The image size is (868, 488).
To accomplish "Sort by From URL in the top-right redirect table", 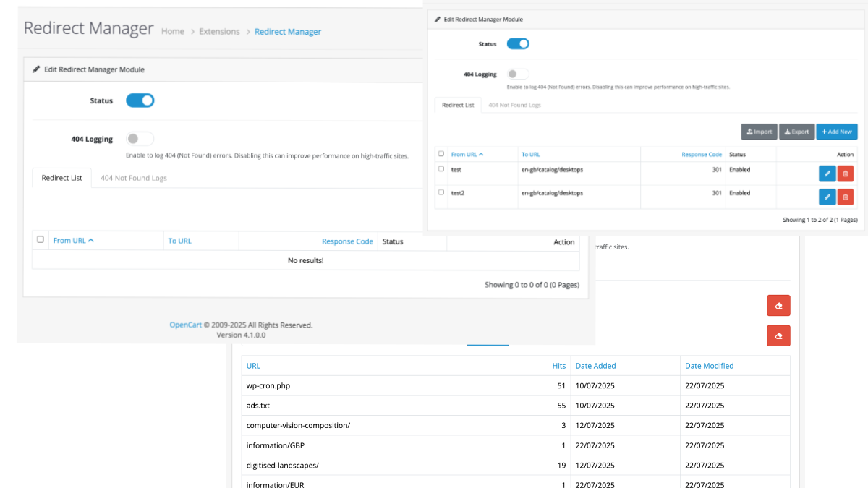I will (467, 154).
